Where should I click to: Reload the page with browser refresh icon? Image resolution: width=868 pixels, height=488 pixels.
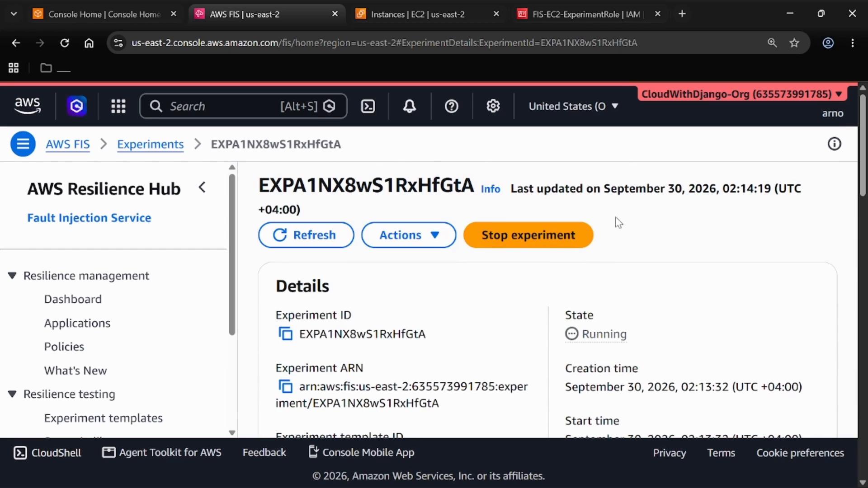[x=65, y=43]
